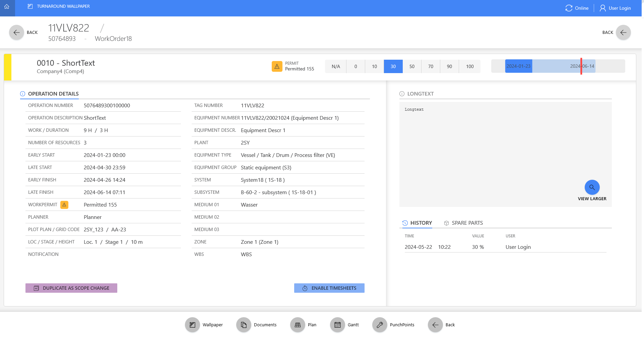Set progress to 100 percent
This screenshot has height=337, width=644.
pyautogui.click(x=469, y=66)
